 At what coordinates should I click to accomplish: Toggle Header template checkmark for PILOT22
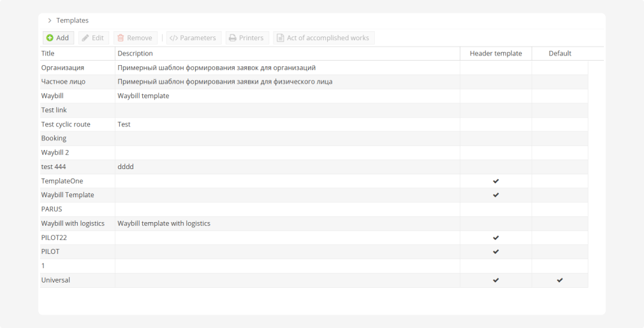point(495,237)
